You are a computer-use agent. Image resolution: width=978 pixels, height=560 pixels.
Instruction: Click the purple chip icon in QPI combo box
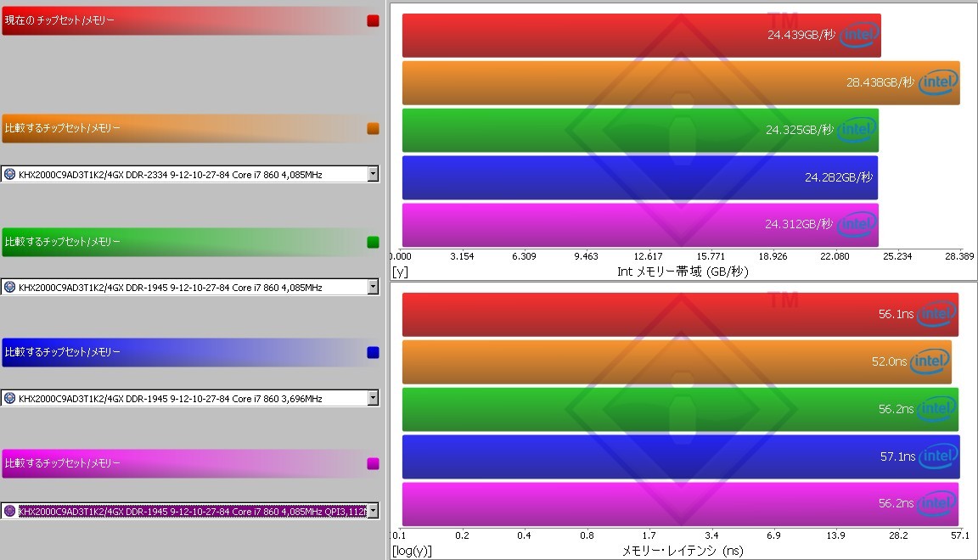point(10,512)
